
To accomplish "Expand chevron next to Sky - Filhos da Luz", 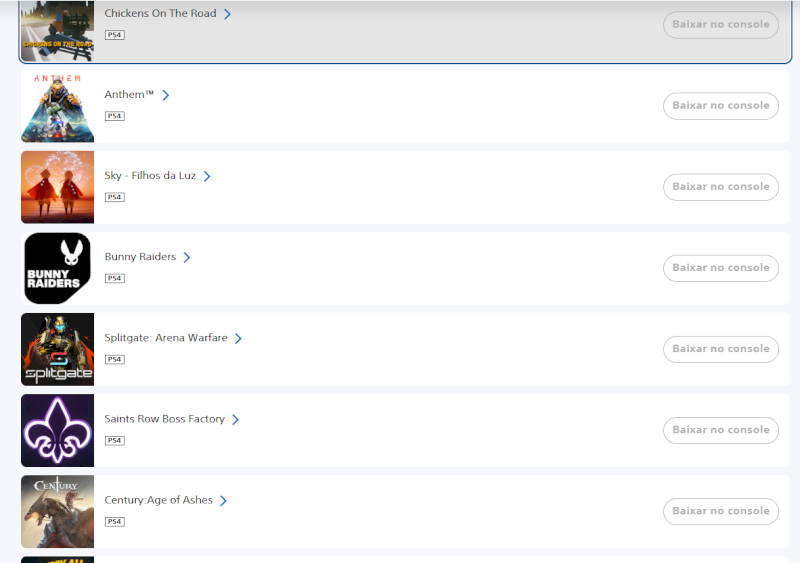I will click(x=207, y=176).
